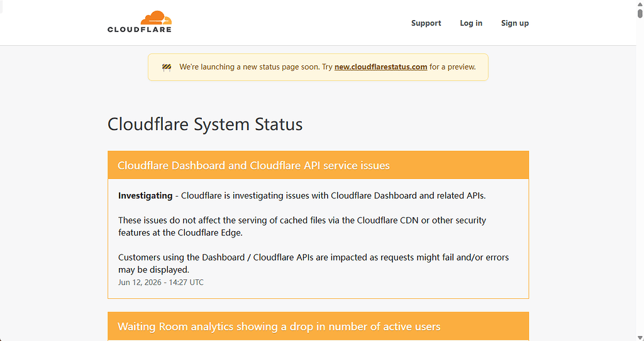Viewport: 644px width, 341px height.
Task: Click the vertical scrollbar thumb
Action: (640, 14)
